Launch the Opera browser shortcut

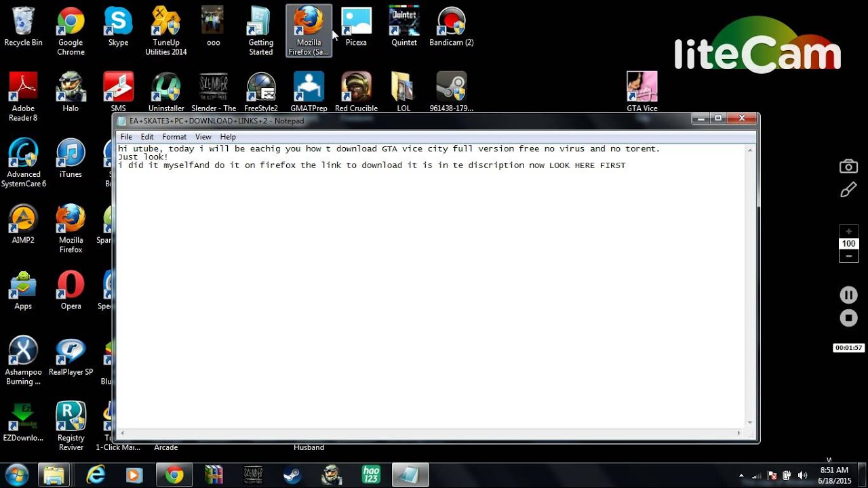[x=71, y=291]
